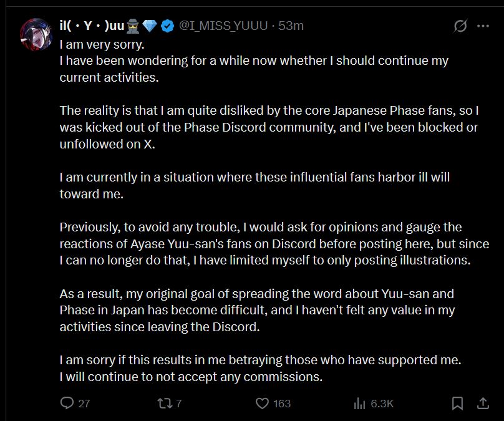This screenshot has width=504, height=421.
Task: Click the blue verified checkmark badge
Action: pos(167,26)
